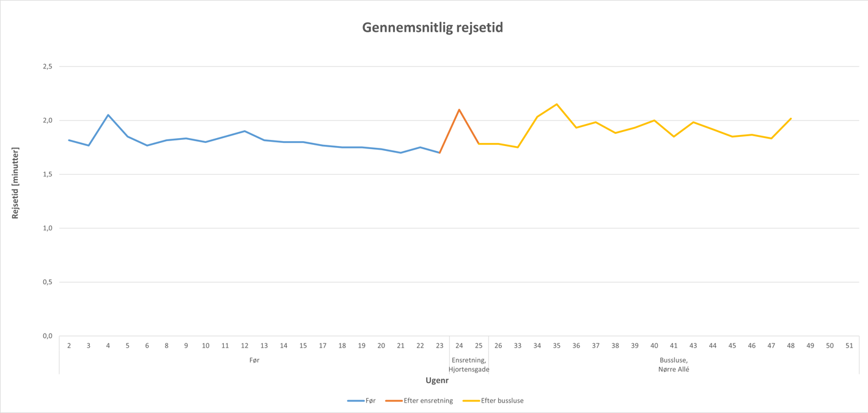Click the 2,5 value on the vertical axis
Image resolution: width=868 pixels, height=413 pixels.
(48, 67)
